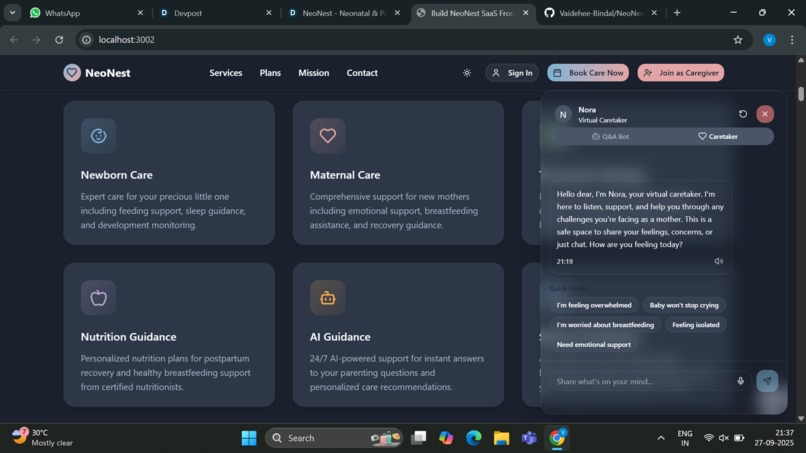View site information icon
This screenshot has width=806, height=453.
coord(86,40)
